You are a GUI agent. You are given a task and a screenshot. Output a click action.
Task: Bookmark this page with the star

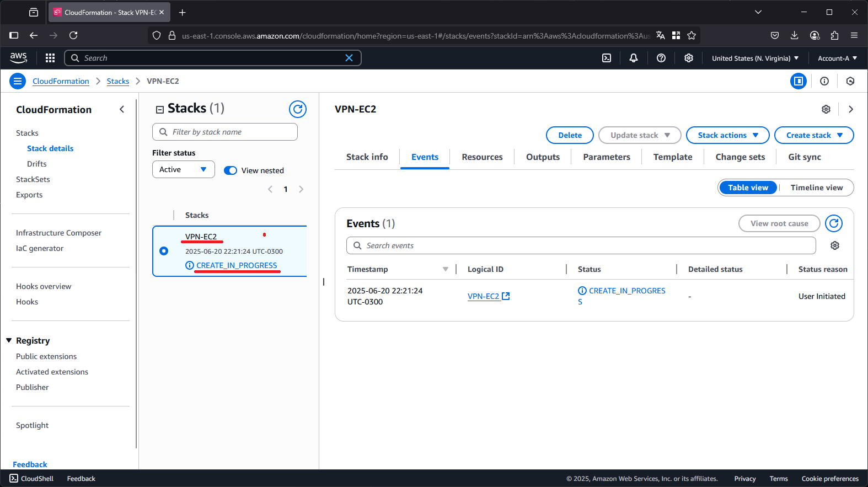point(692,35)
